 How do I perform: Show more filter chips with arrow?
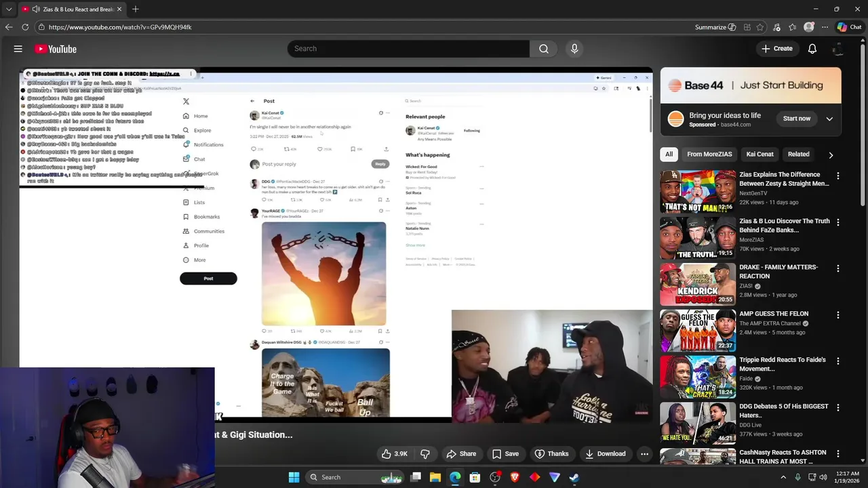831,155
